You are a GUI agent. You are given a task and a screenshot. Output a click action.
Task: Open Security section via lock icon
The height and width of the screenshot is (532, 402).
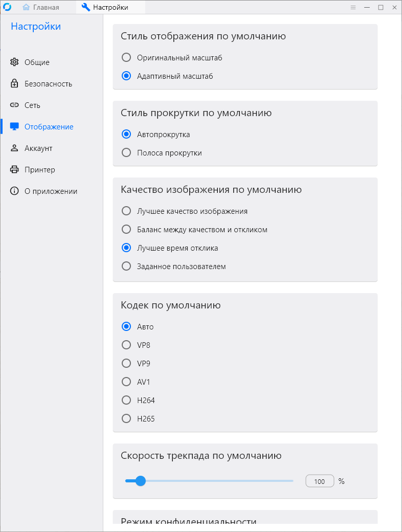pyautogui.click(x=14, y=84)
